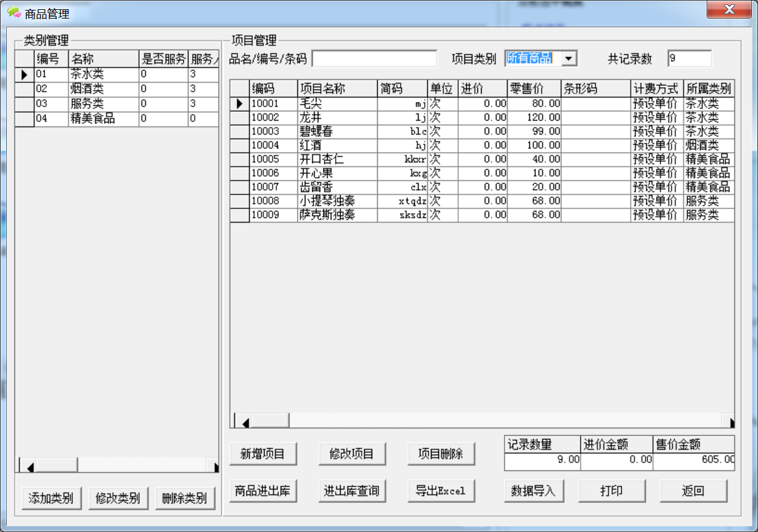This screenshot has height=532, width=758.
Task: Click item code cell 10009
Action: click(x=273, y=215)
